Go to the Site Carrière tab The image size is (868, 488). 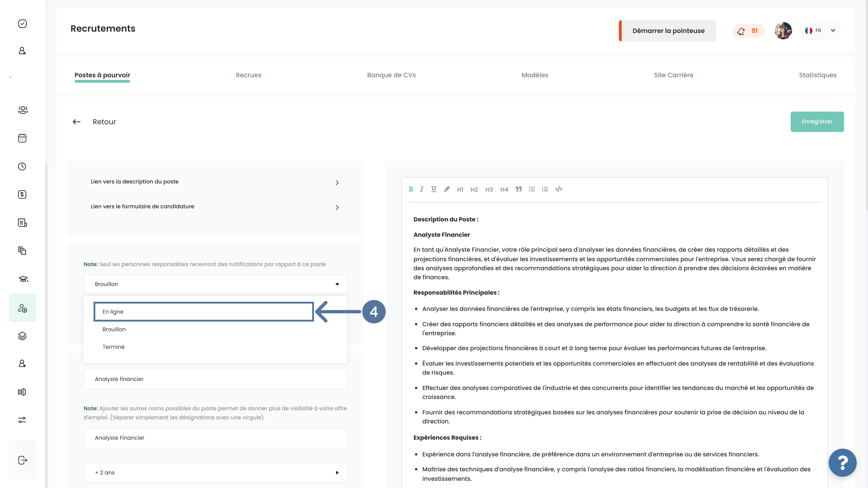[674, 75]
